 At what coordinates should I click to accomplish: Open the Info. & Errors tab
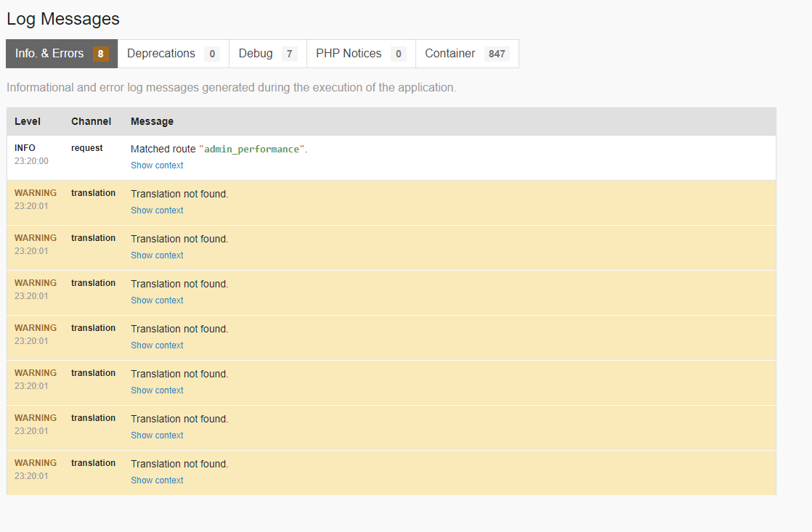tap(62, 54)
